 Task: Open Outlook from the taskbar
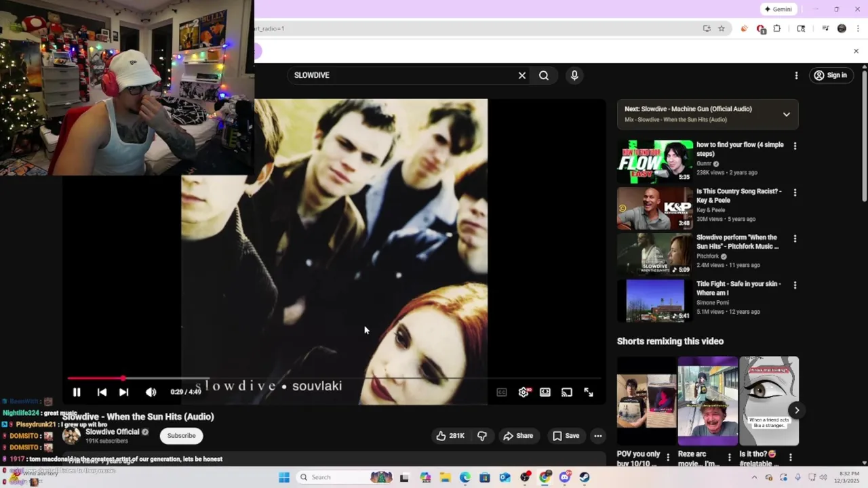point(505,477)
